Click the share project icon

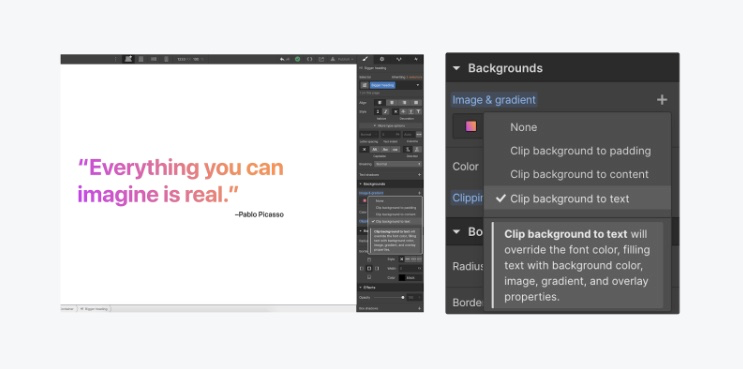(321, 59)
